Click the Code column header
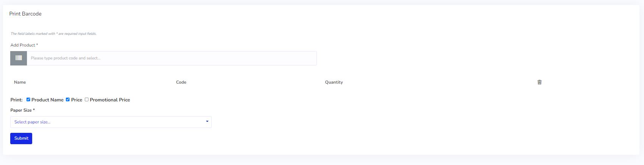This screenshot has width=644, height=165. click(x=181, y=82)
